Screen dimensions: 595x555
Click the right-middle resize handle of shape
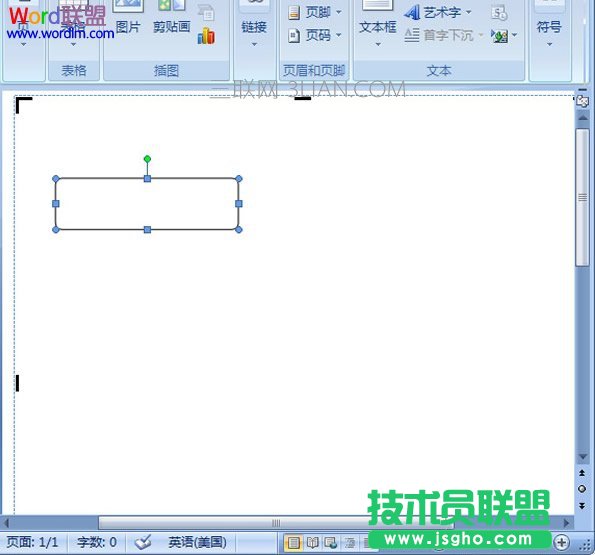(239, 204)
